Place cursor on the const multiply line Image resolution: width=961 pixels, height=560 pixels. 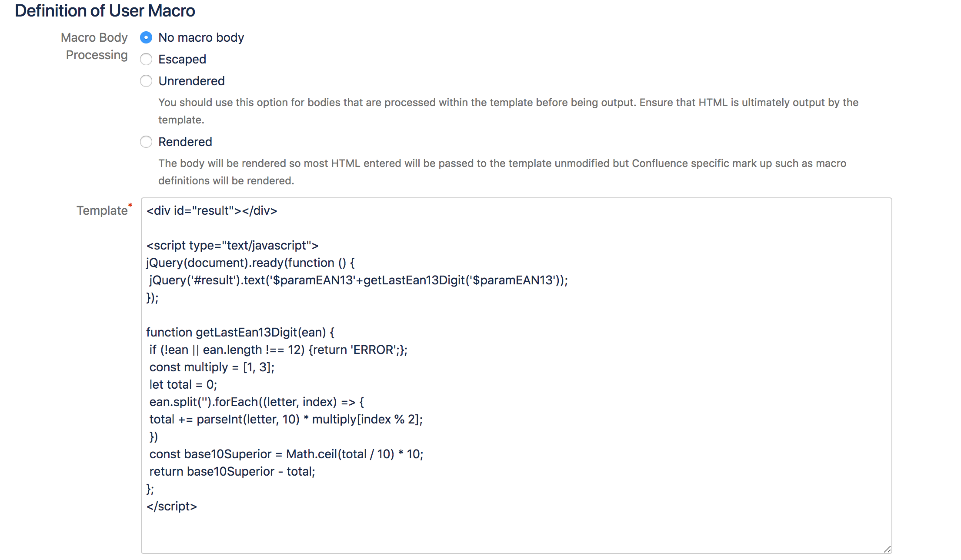click(x=212, y=367)
